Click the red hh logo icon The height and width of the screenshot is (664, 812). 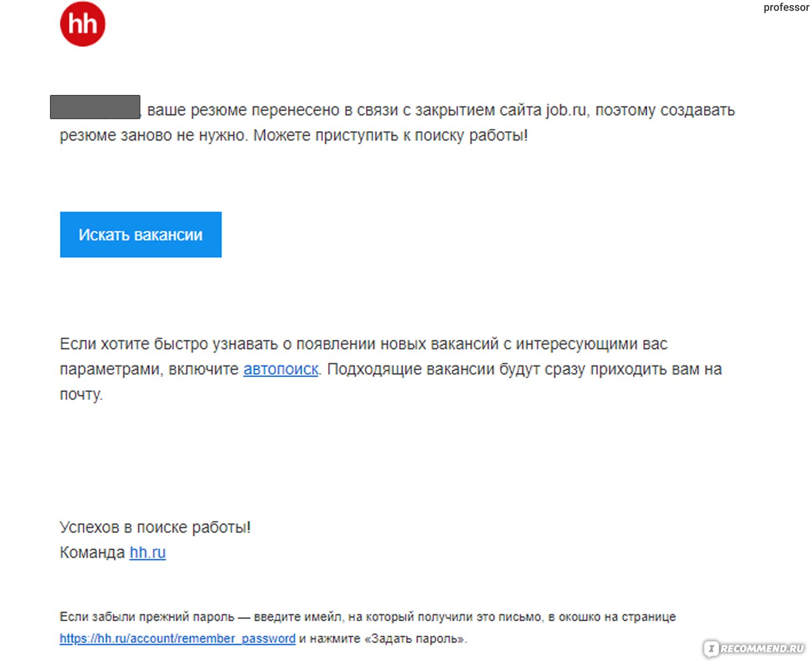point(83,24)
